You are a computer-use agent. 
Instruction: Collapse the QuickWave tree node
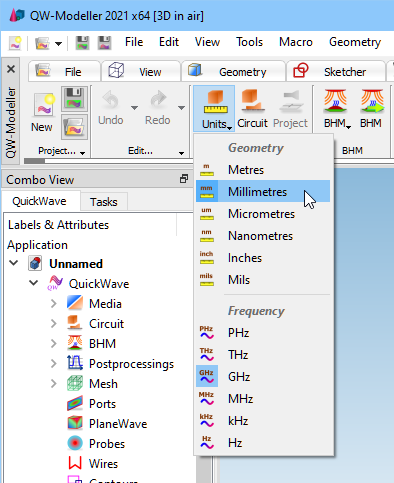tap(33, 283)
